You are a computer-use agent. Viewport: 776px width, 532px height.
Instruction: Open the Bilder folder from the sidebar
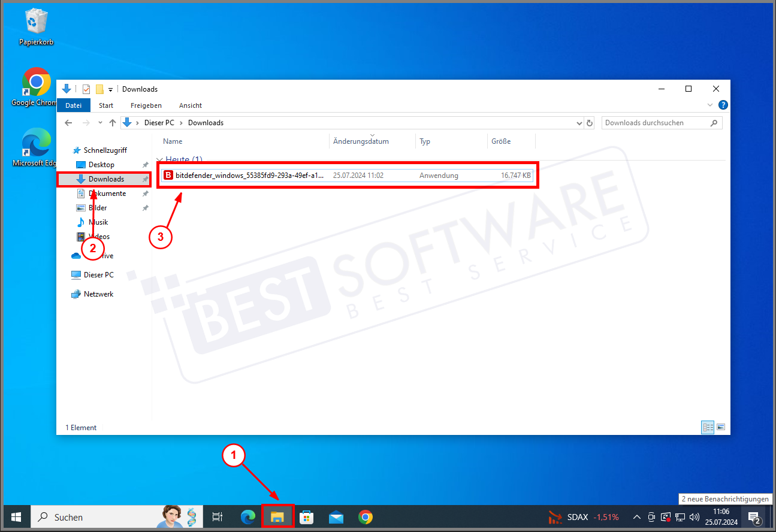99,207
